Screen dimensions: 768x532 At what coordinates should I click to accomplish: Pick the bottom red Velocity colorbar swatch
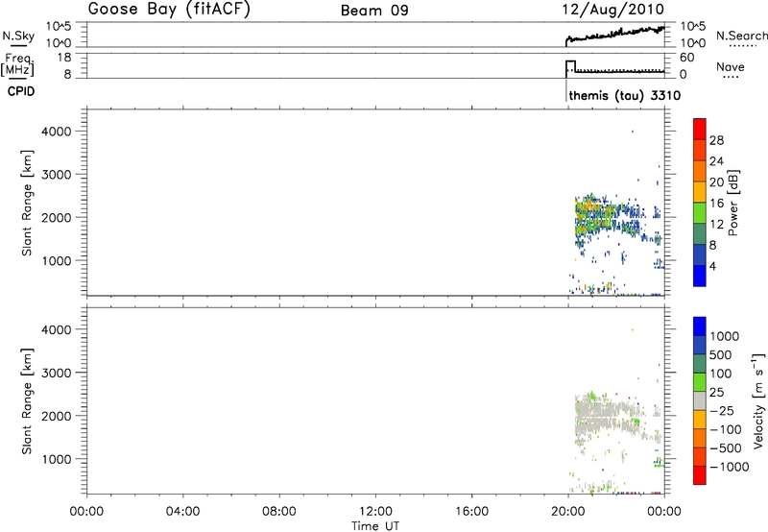700,484
